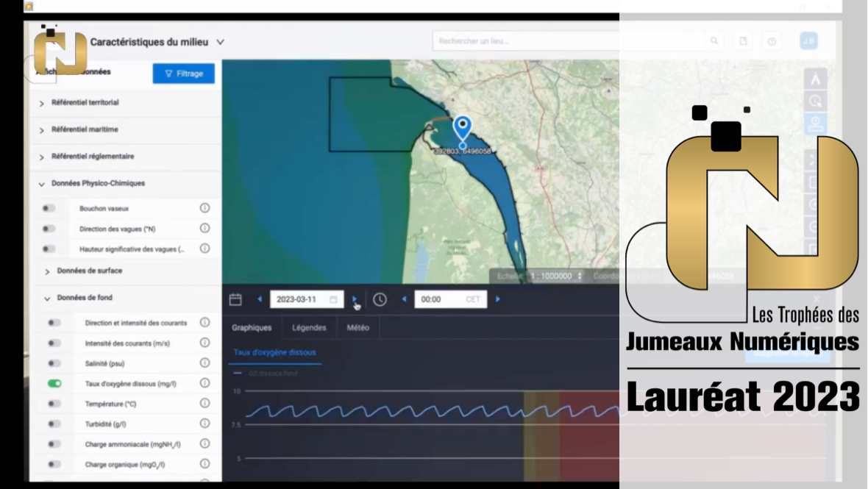
Task: Advance to the next date
Action: tap(355, 299)
